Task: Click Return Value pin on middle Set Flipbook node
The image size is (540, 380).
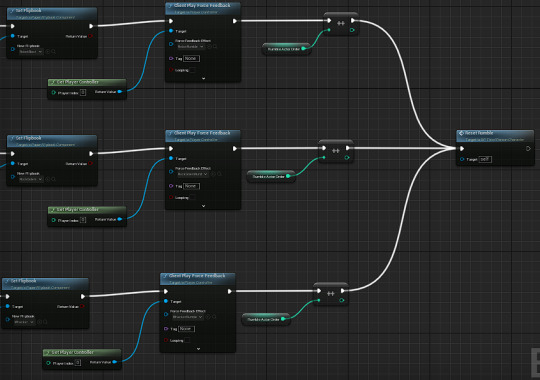Action: pos(91,163)
